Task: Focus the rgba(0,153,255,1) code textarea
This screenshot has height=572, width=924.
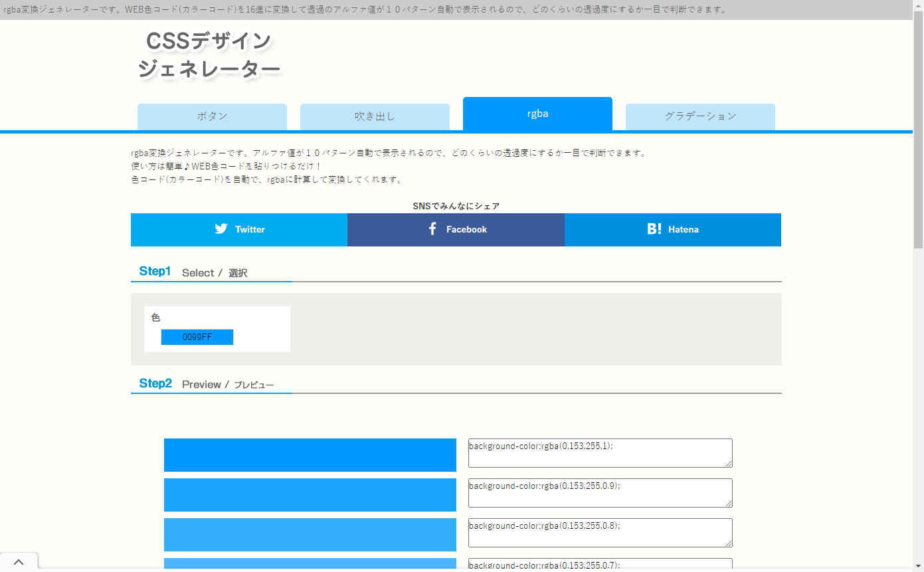Action: tap(600, 453)
